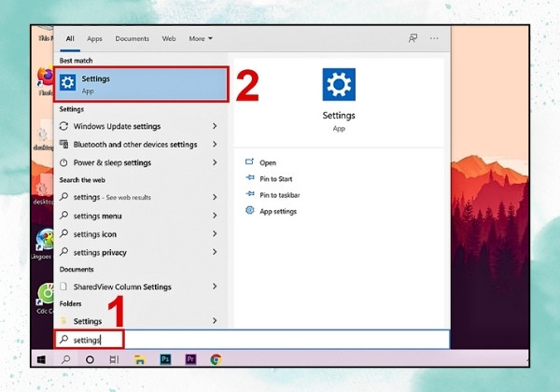Click the large Settings gear tile
The height and width of the screenshot is (392, 560).
pos(339,84)
